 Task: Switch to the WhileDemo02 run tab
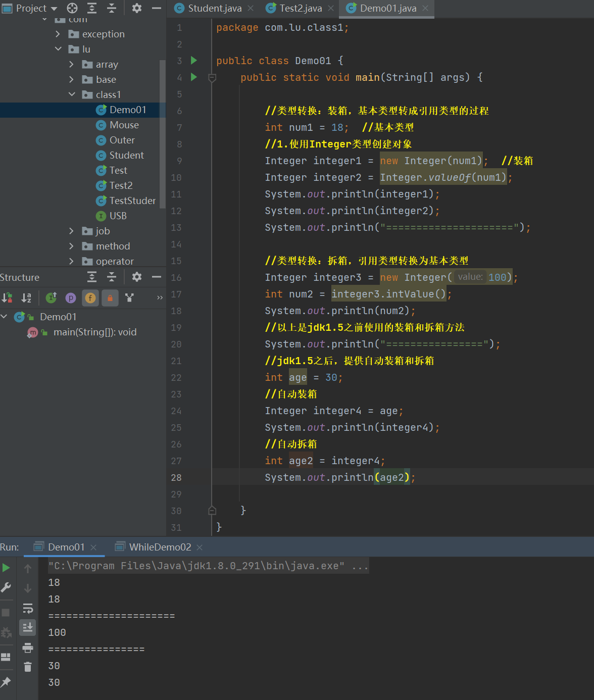click(x=160, y=547)
